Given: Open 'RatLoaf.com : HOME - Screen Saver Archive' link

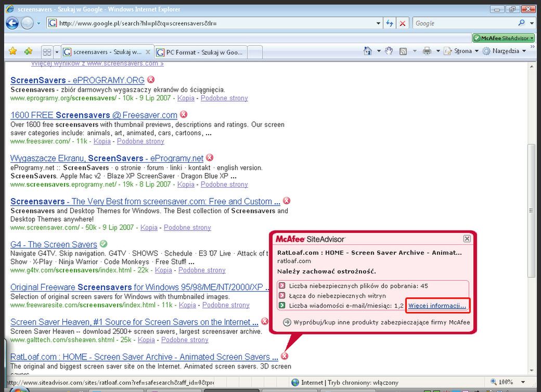Looking at the screenshot, I should click(x=144, y=357).
